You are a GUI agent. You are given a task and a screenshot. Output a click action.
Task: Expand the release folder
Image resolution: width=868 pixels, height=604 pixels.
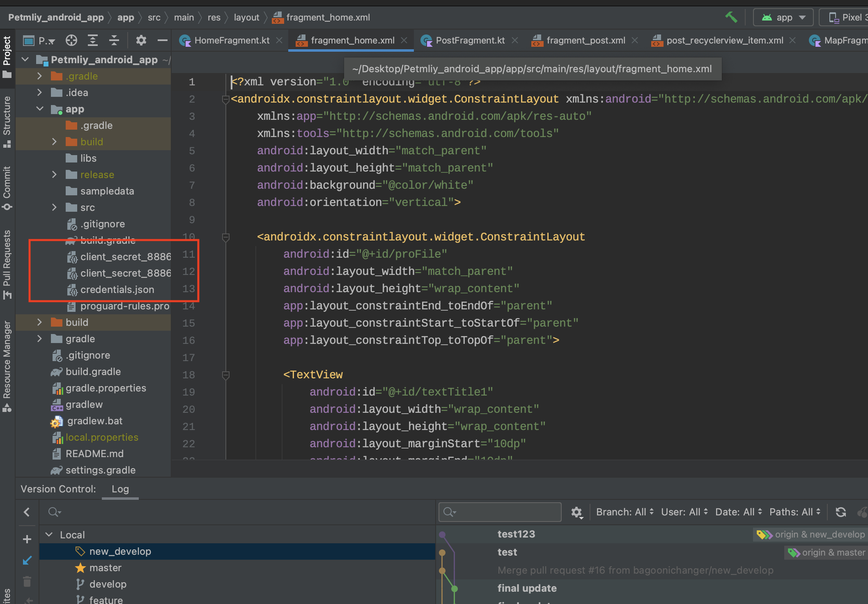click(54, 175)
